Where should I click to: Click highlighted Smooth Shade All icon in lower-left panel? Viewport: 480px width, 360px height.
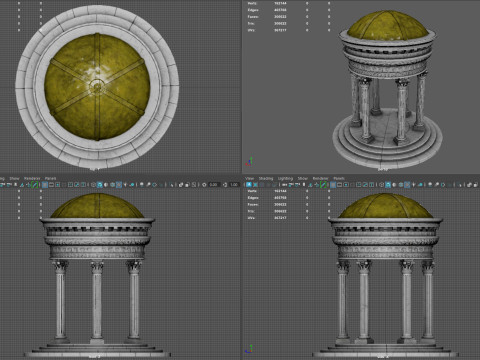click(x=100, y=184)
